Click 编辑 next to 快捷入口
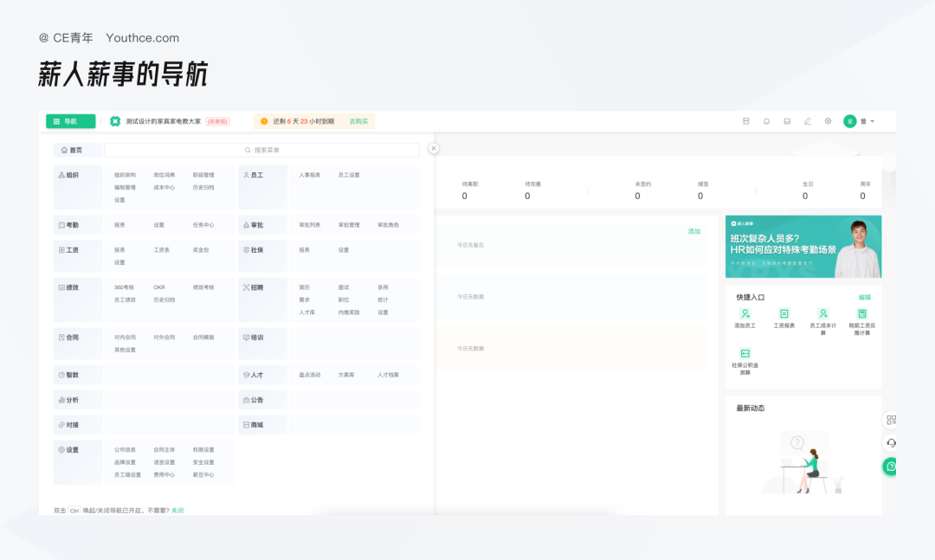 (864, 297)
